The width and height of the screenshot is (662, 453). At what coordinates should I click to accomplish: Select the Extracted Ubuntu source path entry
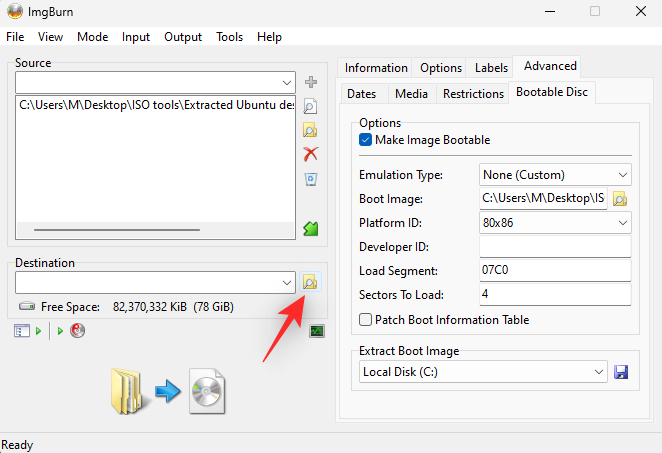155,105
